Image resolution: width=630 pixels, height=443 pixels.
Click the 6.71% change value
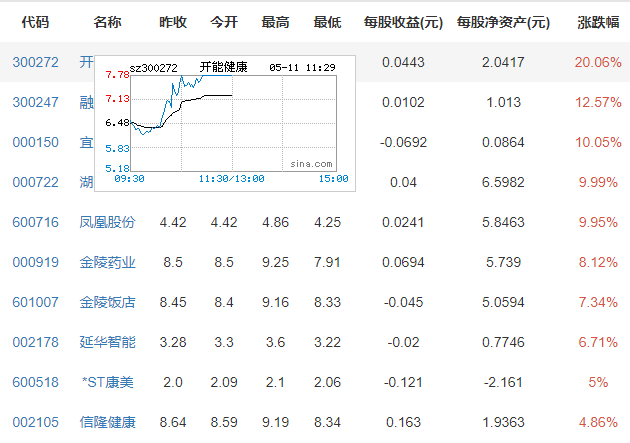tap(598, 342)
